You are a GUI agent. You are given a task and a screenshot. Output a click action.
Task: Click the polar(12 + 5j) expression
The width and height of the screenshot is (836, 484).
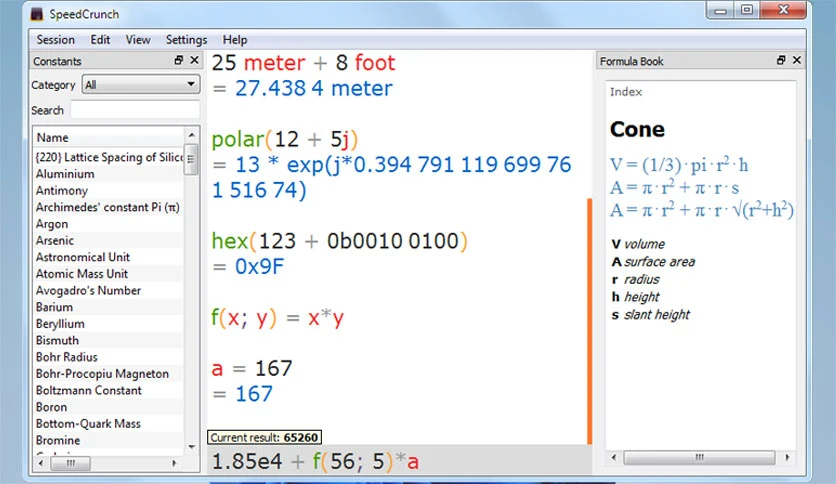285,140
